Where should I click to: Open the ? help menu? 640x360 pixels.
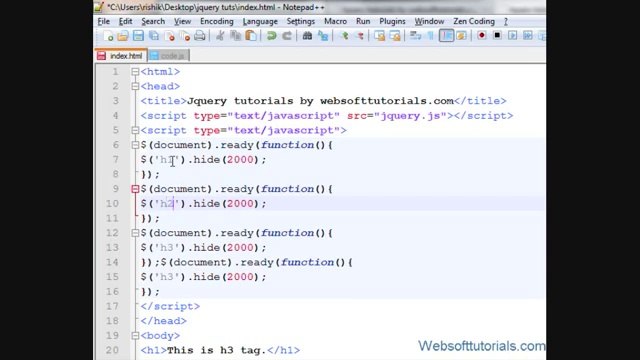point(506,21)
